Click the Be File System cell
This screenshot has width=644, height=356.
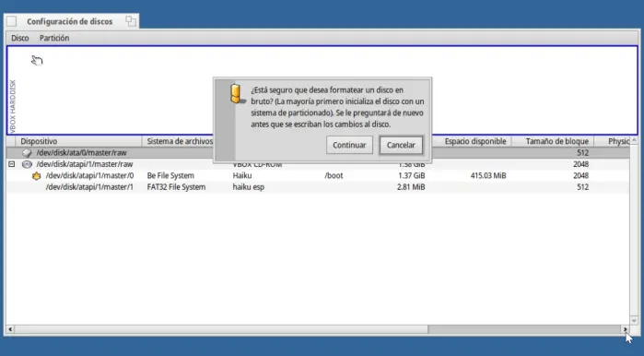tap(170, 175)
